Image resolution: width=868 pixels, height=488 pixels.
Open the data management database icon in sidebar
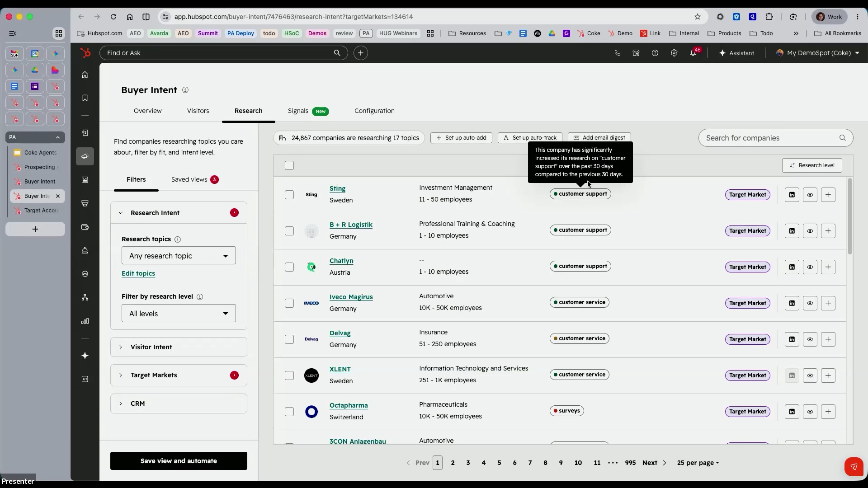85,274
